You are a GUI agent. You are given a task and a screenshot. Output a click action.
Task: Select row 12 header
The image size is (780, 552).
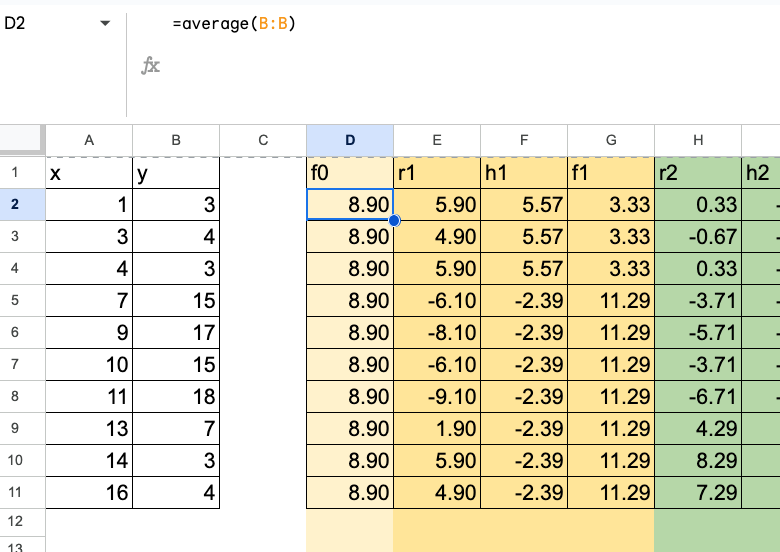click(22, 521)
